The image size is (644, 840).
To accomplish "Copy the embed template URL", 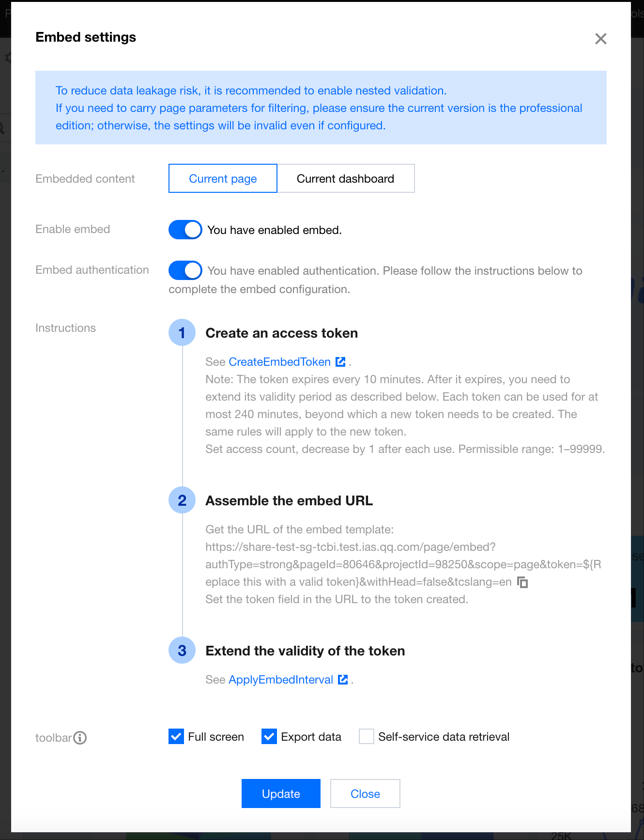I will 522,582.
